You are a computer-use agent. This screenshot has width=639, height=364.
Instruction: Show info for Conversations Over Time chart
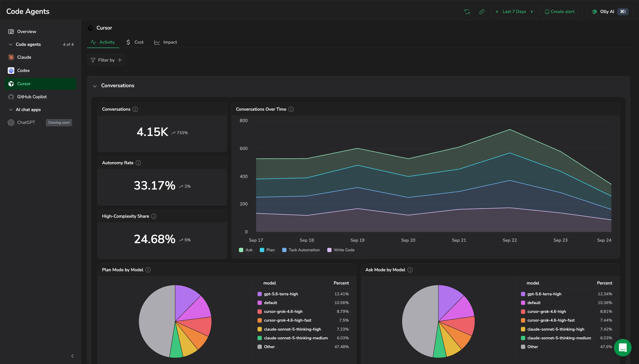(x=291, y=109)
